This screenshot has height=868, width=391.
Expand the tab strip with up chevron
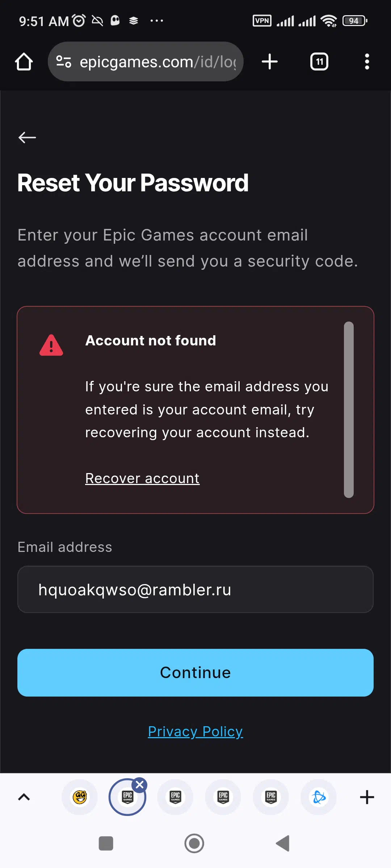(24, 797)
